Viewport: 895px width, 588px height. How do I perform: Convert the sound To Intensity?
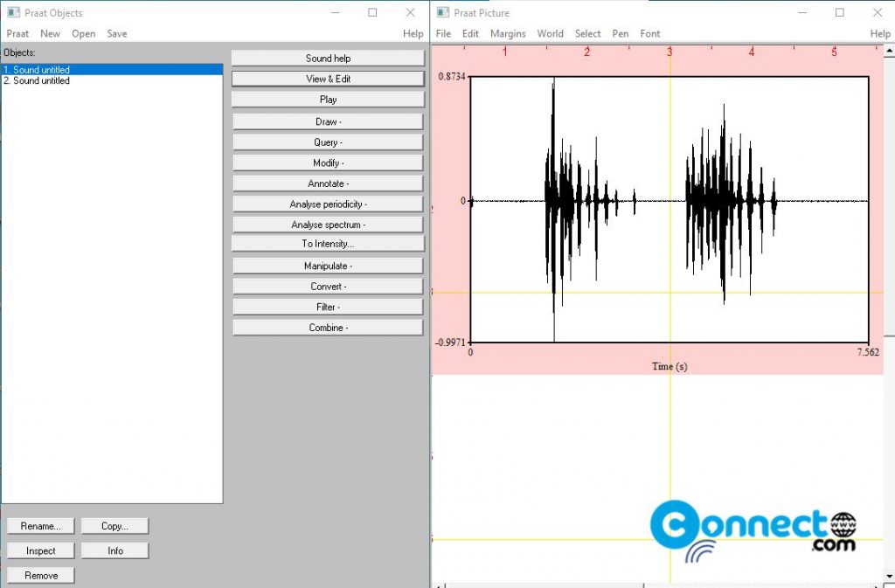point(328,243)
